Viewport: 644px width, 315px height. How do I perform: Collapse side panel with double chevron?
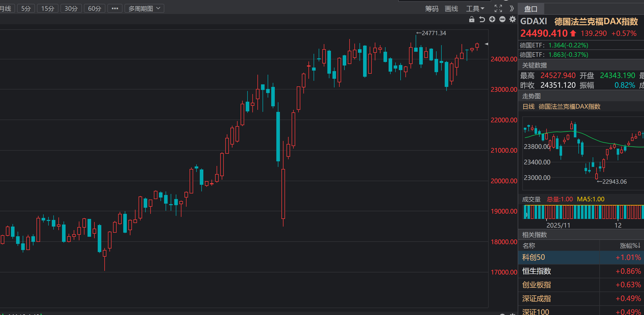point(511,9)
